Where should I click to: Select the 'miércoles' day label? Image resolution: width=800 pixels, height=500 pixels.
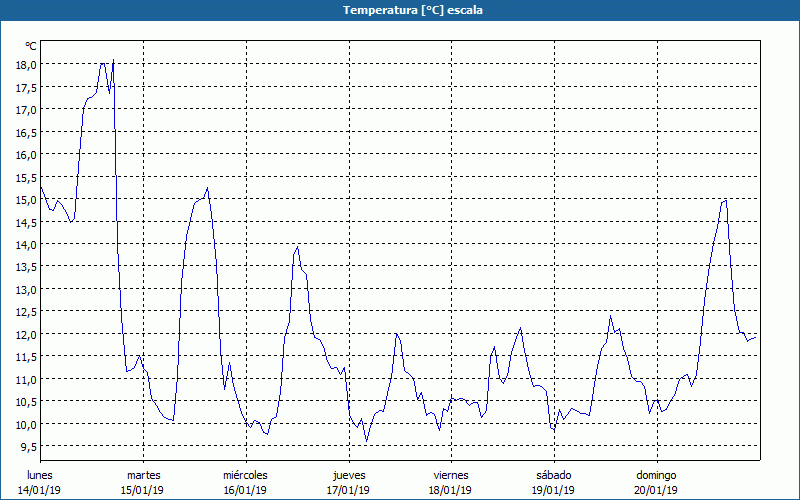[x=245, y=475]
